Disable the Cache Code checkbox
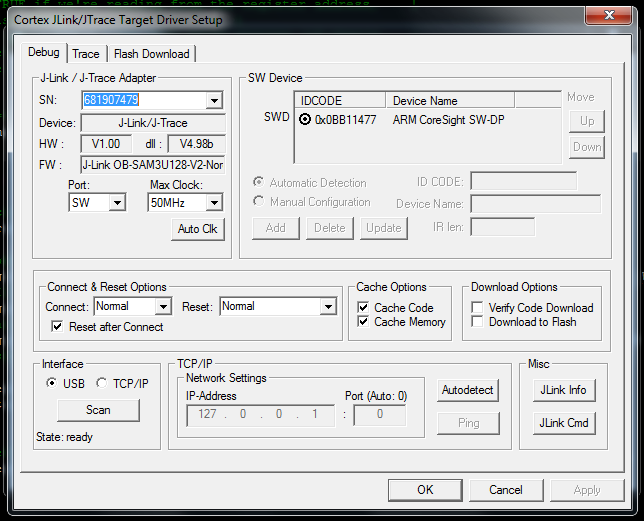644x521 pixels. [x=364, y=308]
